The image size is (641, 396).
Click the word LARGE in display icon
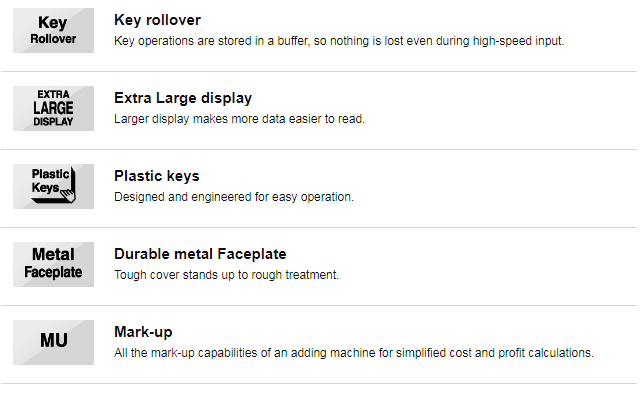(53, 108)
